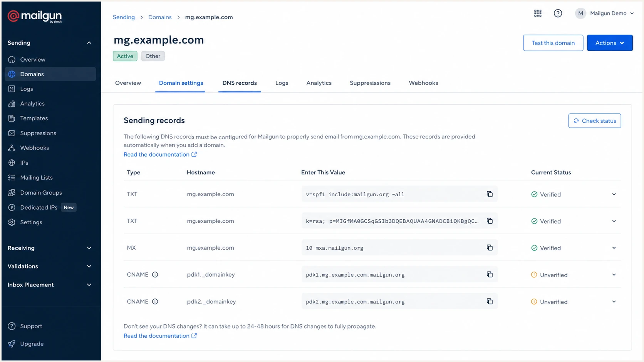Switch to the Domain settings tab
Image resolution: width=644 pixels, height=362 pixels.
[x=181, y=83]
